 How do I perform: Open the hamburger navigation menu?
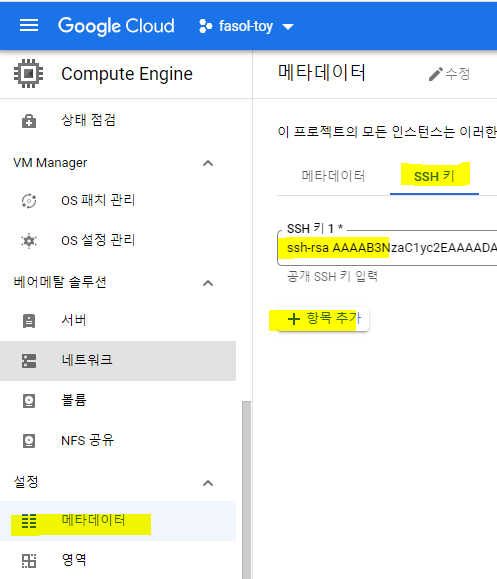pyautogui.click(x=29, y=26)
